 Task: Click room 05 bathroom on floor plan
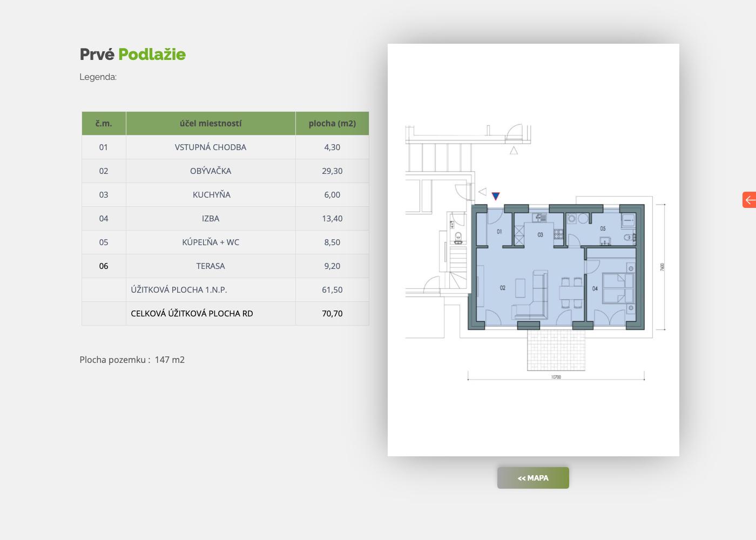(x=603, y=228)
